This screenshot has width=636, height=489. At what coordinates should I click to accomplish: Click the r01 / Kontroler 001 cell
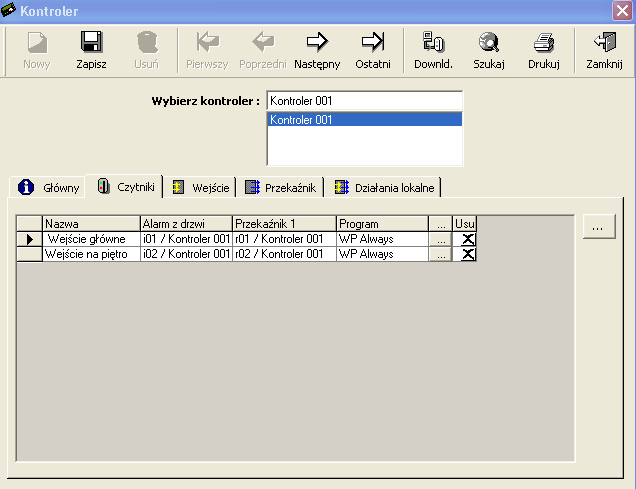click(x=284, y=239)
